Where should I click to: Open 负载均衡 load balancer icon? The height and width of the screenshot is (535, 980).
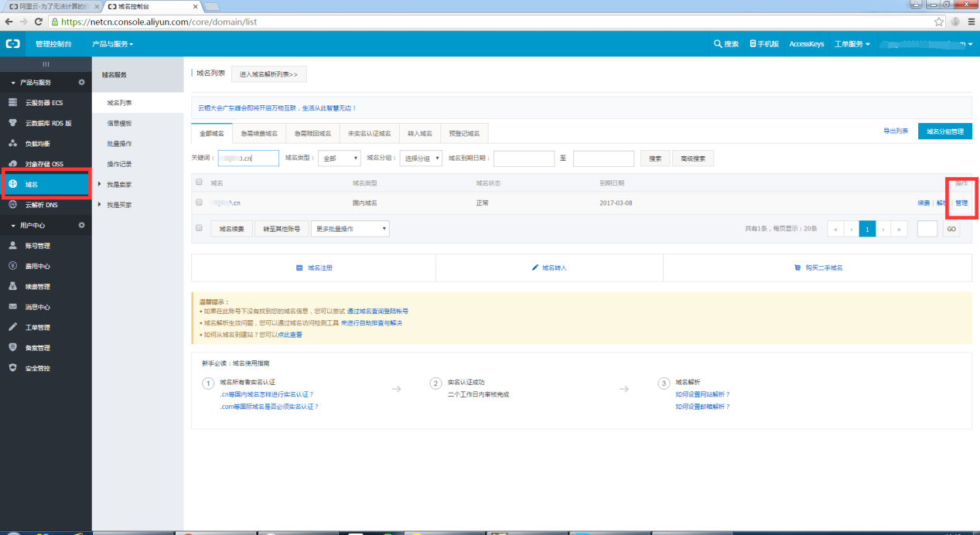click(12, 144)
